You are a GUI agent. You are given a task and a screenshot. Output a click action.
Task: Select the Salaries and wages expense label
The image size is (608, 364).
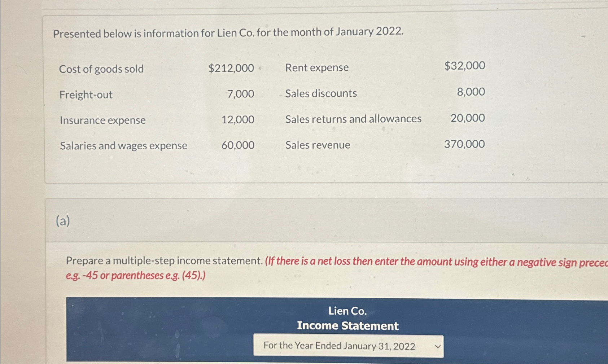click(x=123, y=145)
